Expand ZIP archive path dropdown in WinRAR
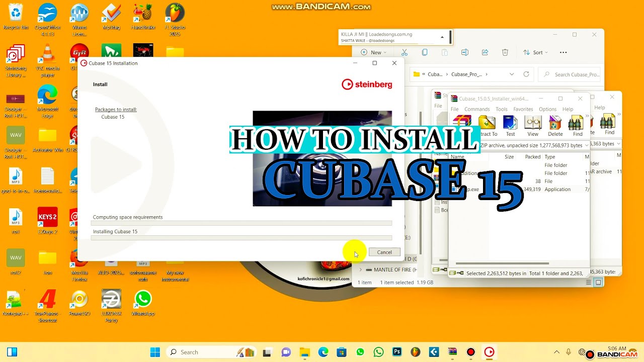644x362 pixels. tap(587, 145)
